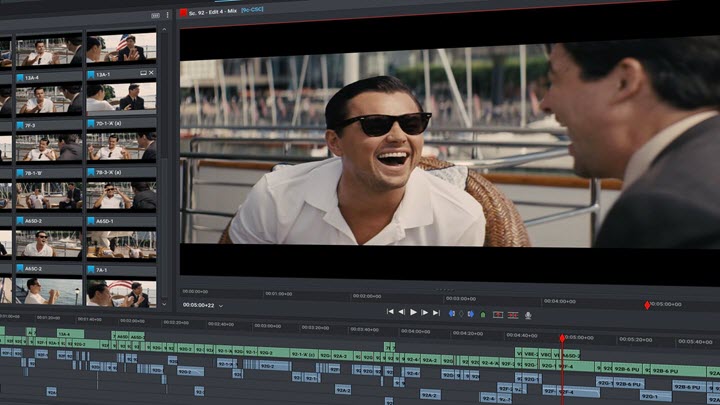
Task: Open the A65D-1 clip in the bin
Action: pos(121,243)
